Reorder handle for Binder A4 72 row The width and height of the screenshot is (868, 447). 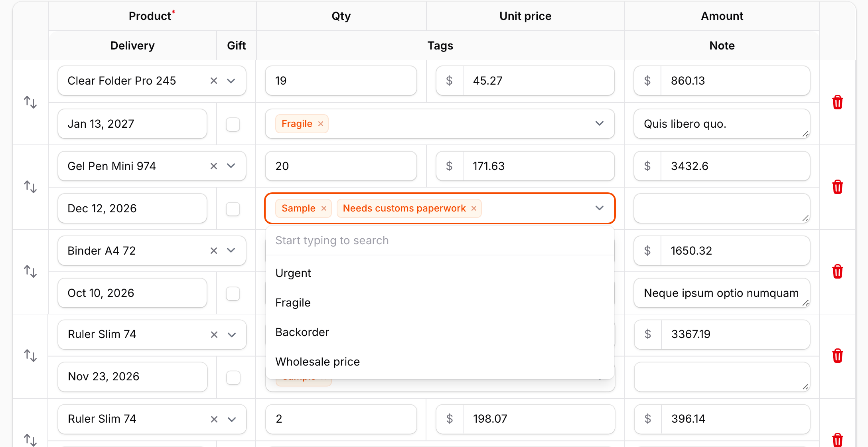coord(30,271)
